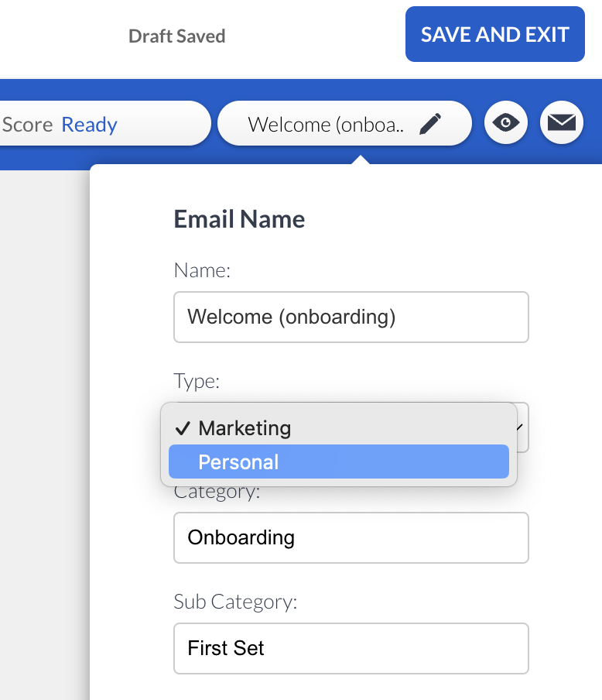Click the Category: field label
This screenshot has width=602, height=700.
point(217,492)
